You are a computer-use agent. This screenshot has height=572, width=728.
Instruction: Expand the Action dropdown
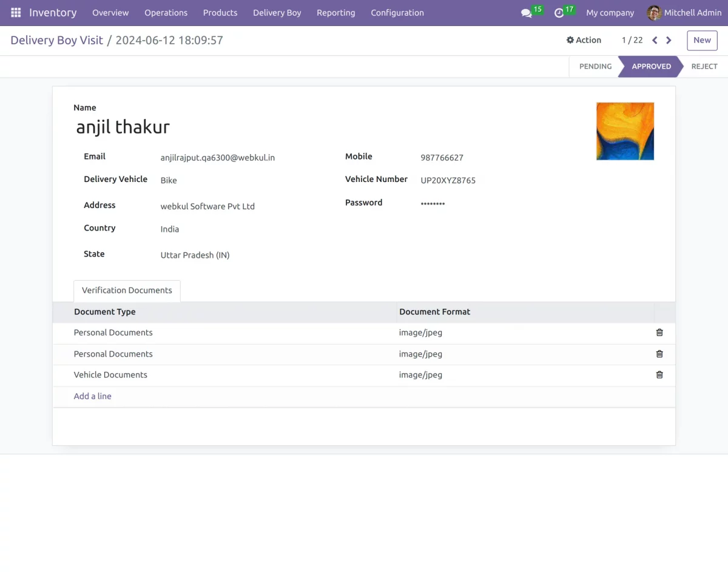[x=584, y=40]
